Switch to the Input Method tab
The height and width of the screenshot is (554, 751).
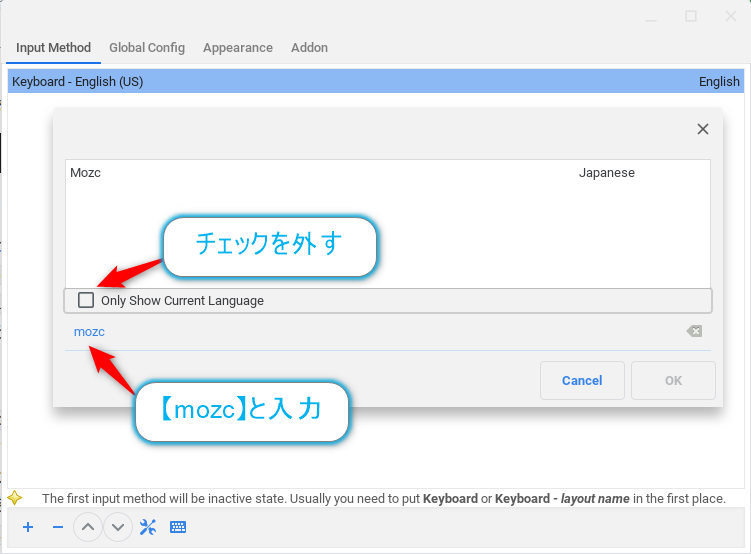tap(53, 48)
